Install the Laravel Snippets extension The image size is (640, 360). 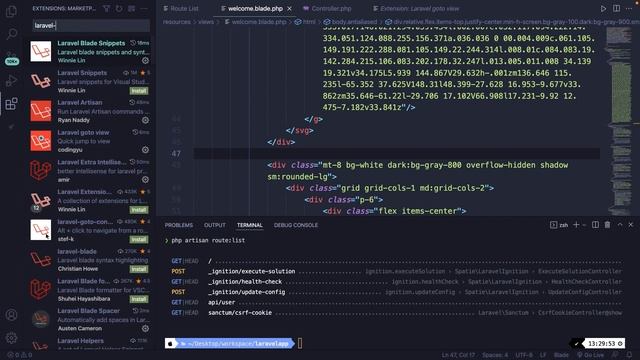point(139,91)
